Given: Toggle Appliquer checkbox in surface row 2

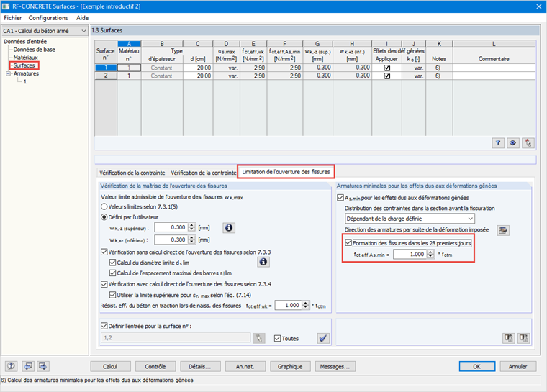Looking at the screenshot, I should 387,76.
